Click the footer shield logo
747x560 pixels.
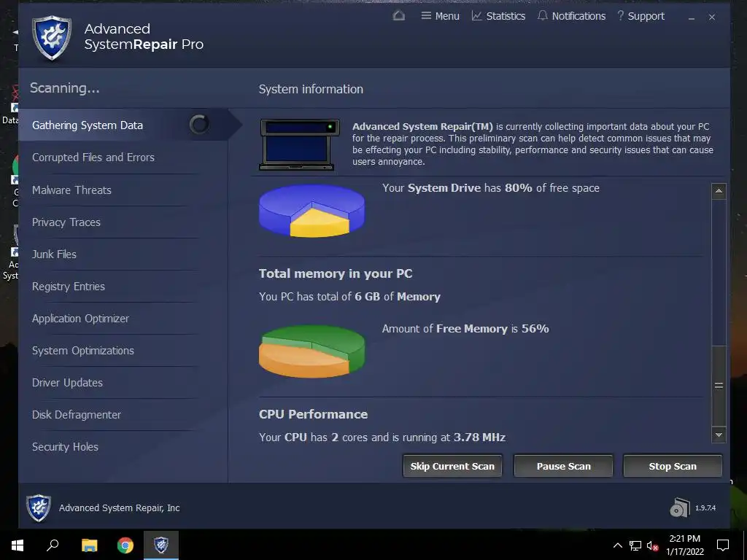39,507
